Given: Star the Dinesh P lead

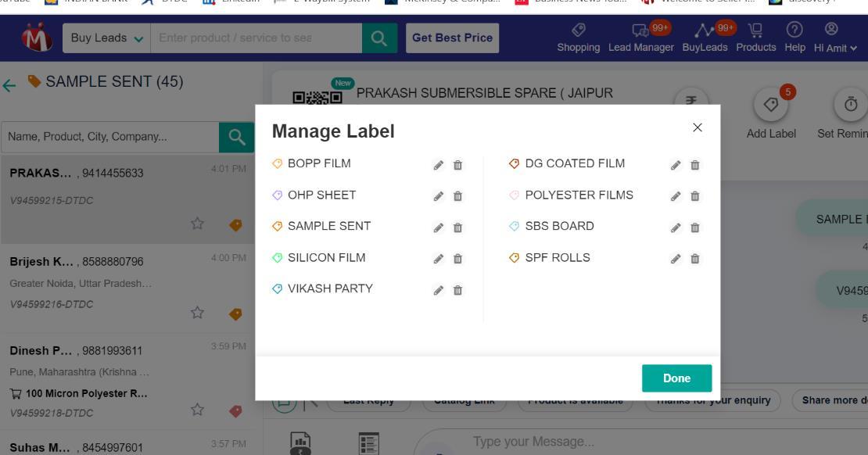Looking at the screenshot, I should (199, 409).
